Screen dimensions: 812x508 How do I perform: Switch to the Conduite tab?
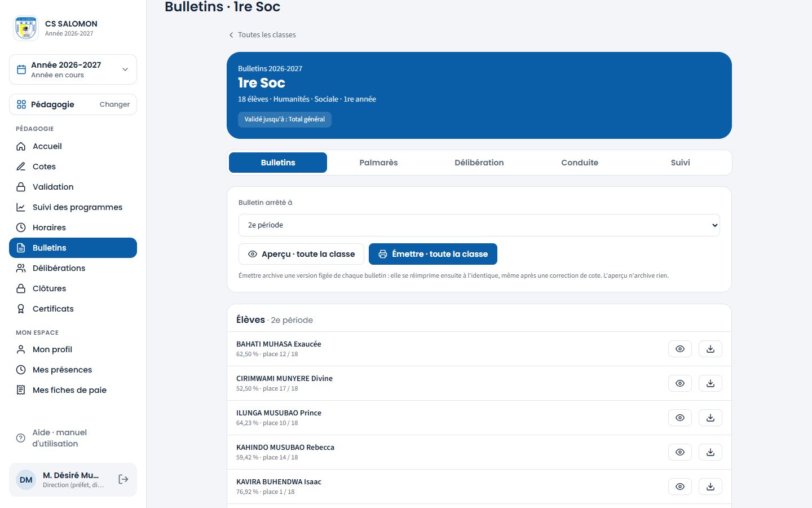[580, 163]
